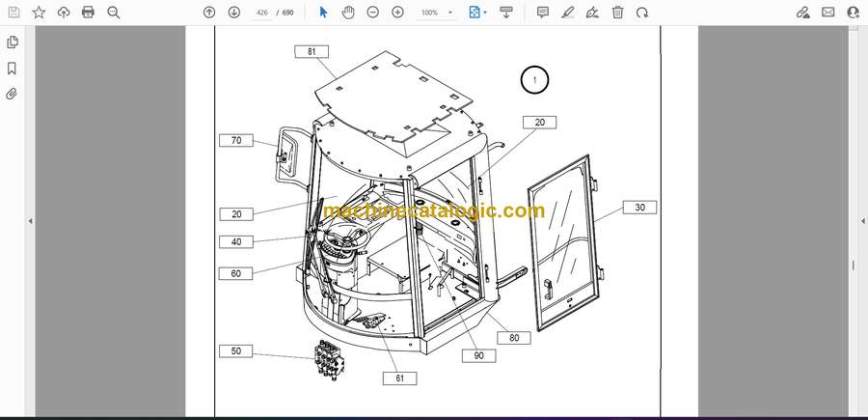Open the share with others user icon
868x420 pixels.
[x=854, y=13]
